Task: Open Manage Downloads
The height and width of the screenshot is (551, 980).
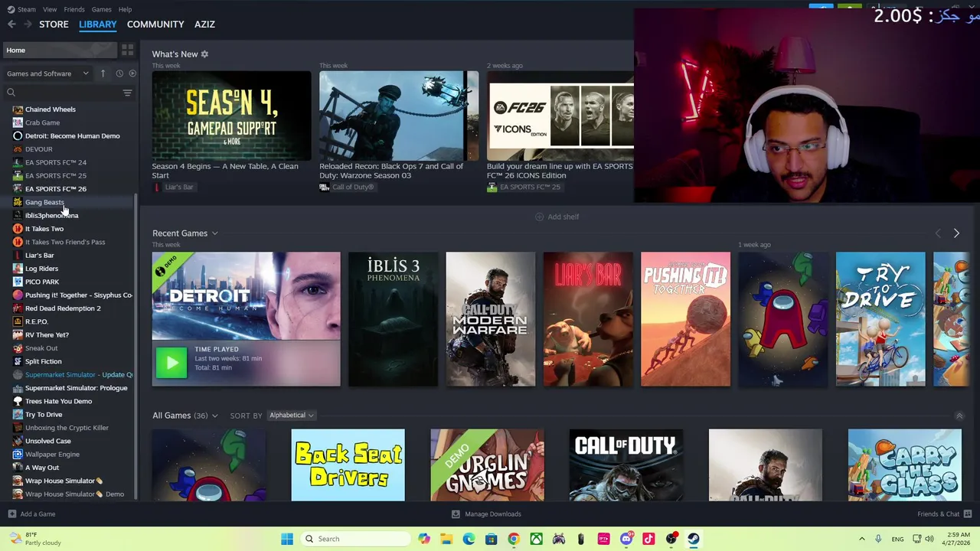Action: [486, 514]
